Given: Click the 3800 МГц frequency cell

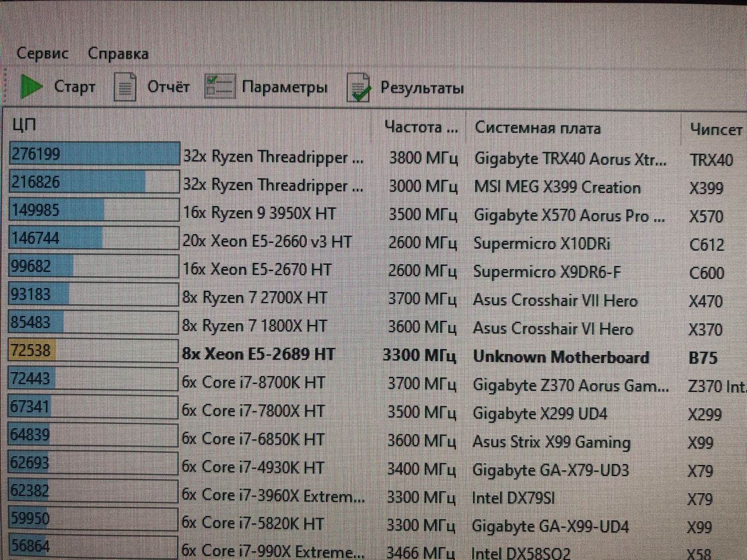Looking at the screenshot, I should click(x=423, y=157).
